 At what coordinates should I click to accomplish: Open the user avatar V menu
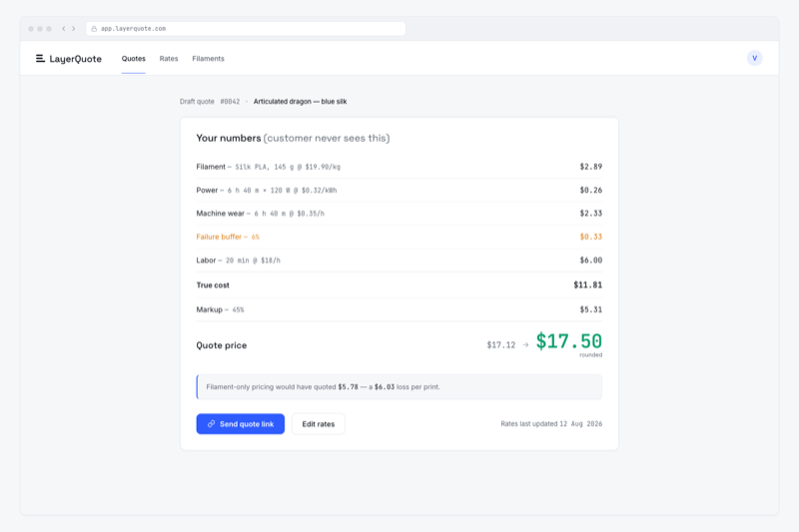pyautogui.click(x=755, y=58)
